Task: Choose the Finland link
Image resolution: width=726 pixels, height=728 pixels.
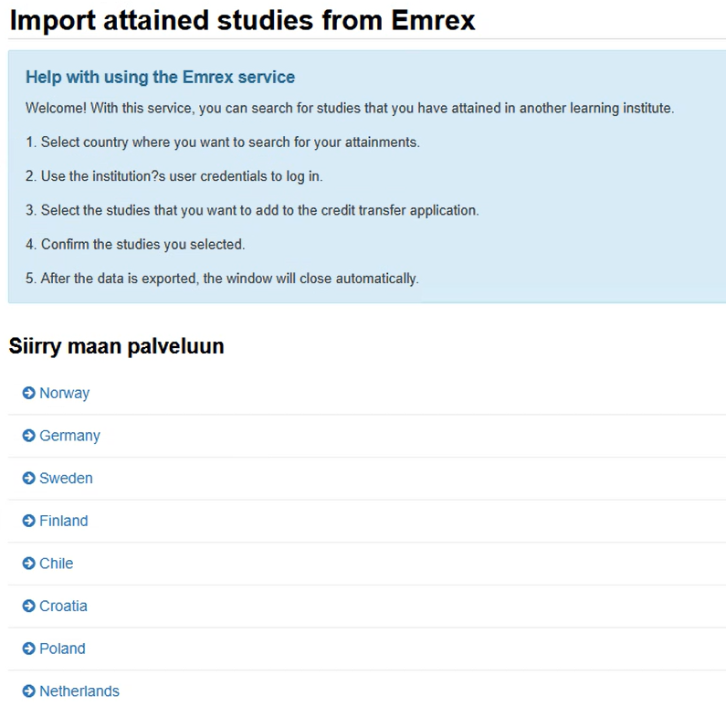Action: click(x=64, y=521)
